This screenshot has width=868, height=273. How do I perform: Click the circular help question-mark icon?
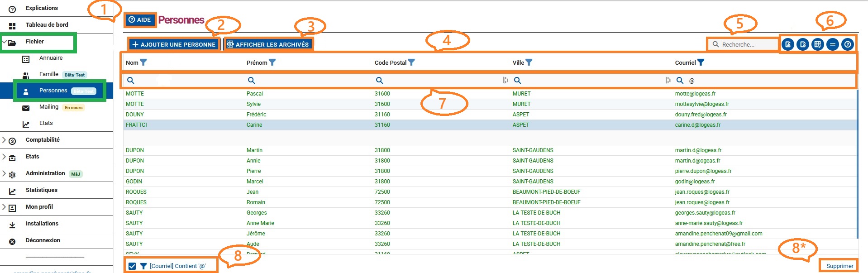click(847, 44)
